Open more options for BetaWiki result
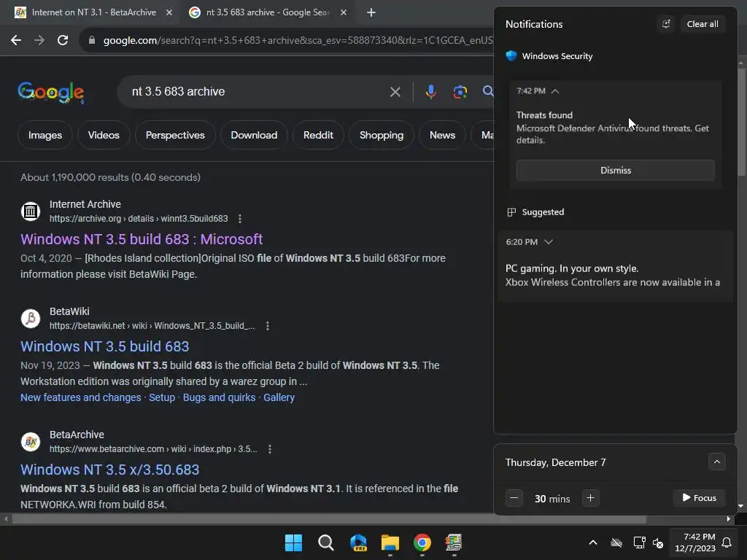 click(x=267, y=326)
